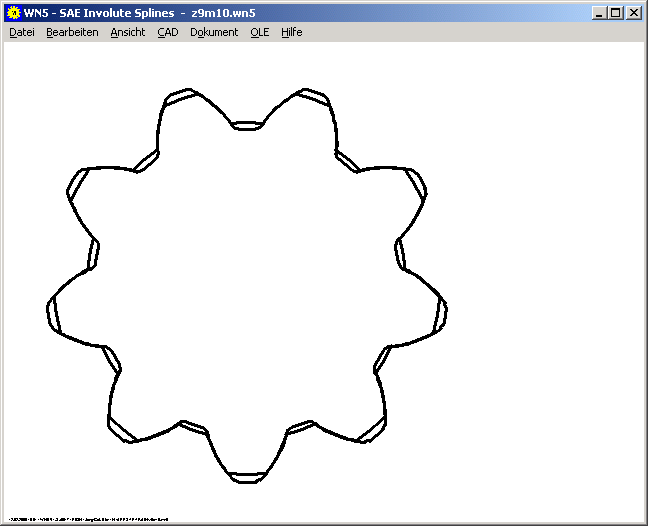Close the WN5 window
648x526 pixels.
(x=633, y=13)
